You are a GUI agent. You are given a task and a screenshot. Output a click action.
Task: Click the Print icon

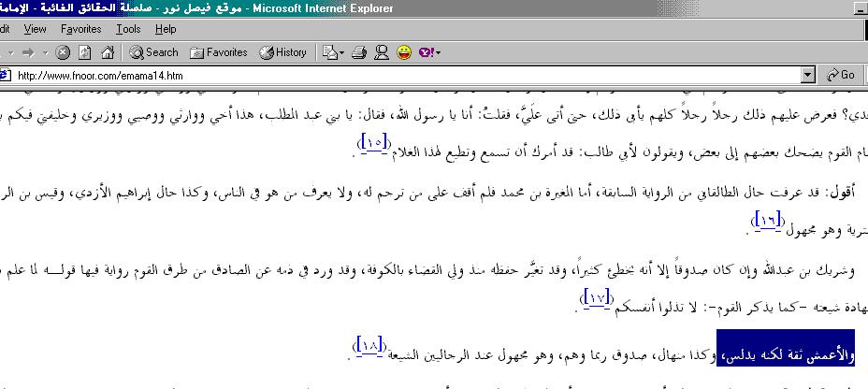[359, 52]
